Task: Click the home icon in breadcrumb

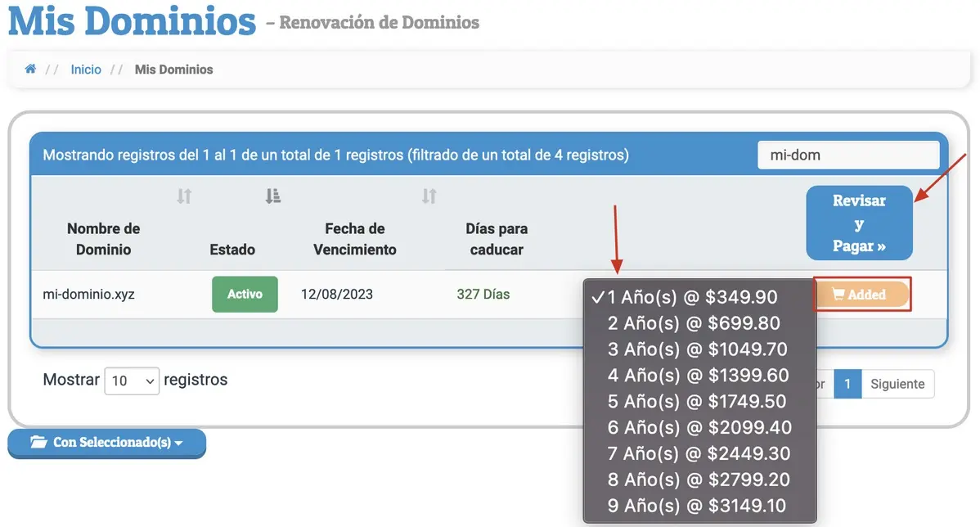Action: 30,70
